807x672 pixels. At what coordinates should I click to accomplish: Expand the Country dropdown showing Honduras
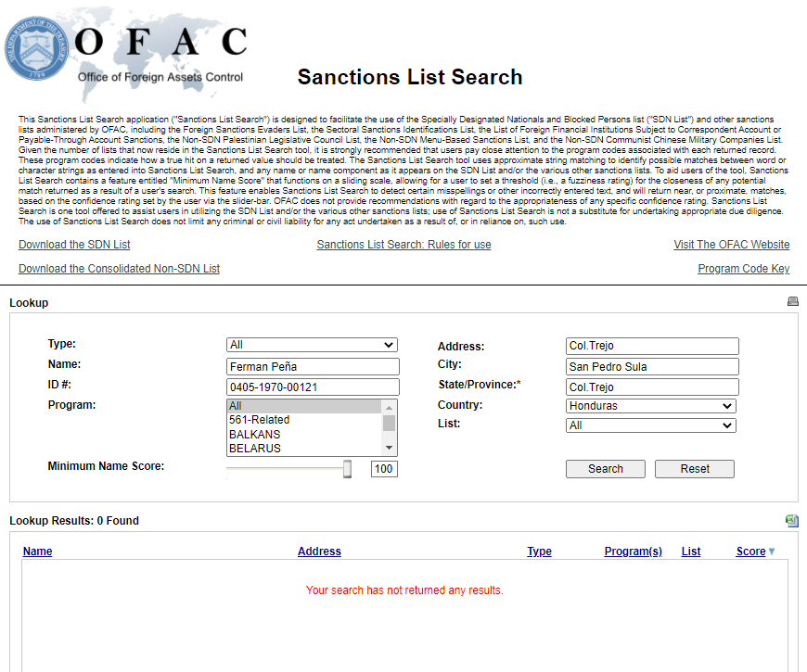[650, 406]
